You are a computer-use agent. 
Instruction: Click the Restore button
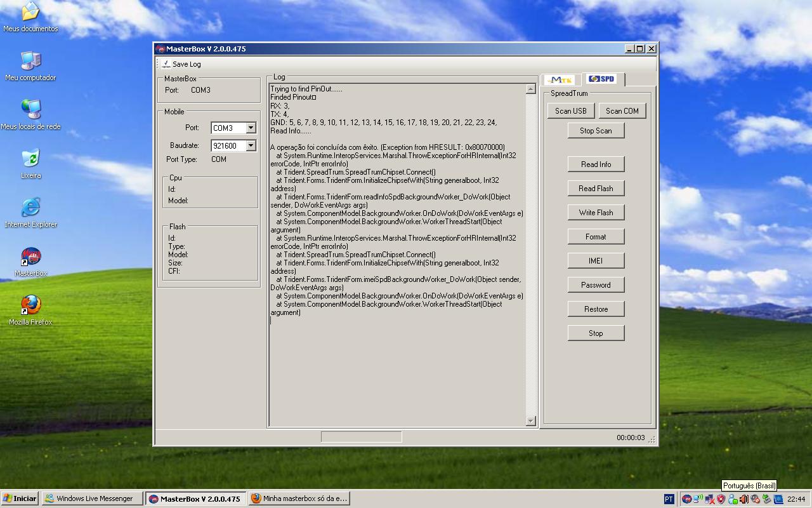[x=596, y=309]
